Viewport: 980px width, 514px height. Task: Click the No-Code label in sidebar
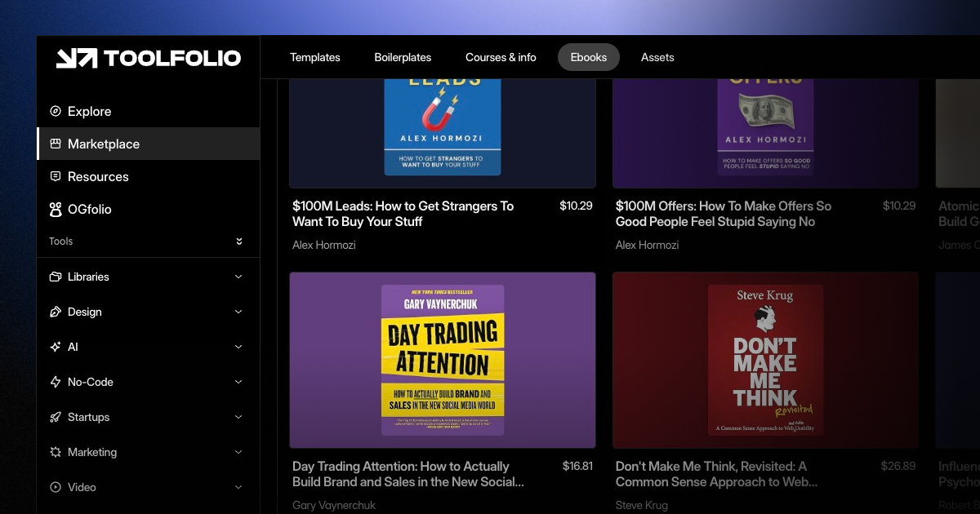coord(91,382)
